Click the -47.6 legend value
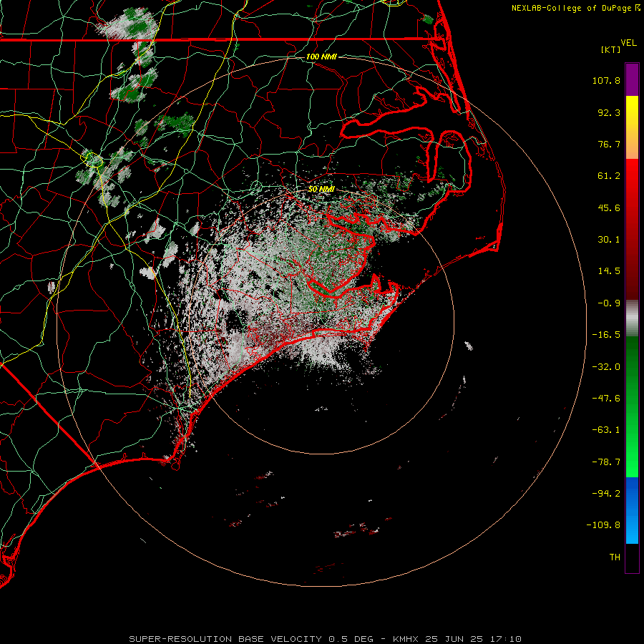The image size is (644, 644). [x=606, y=399]
